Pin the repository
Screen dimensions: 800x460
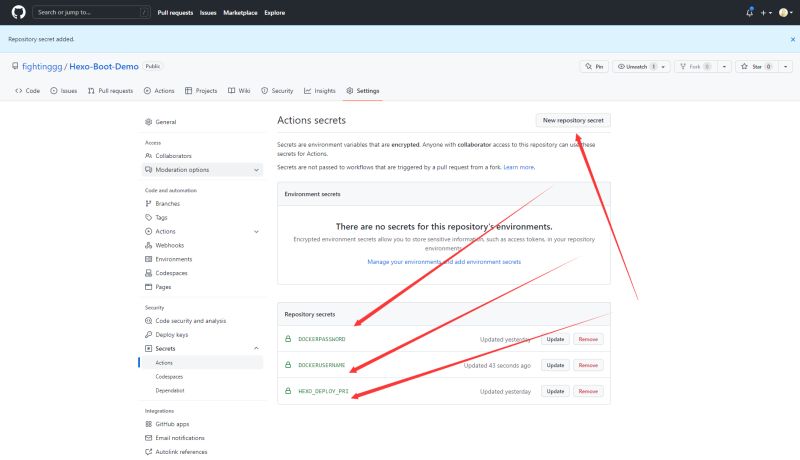(x=594, y=66)
